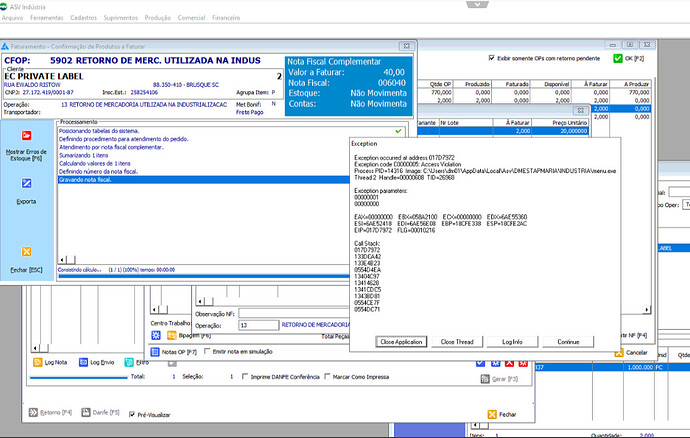
Task: Click the Notas OP [F7] icon
Action: 155,351
